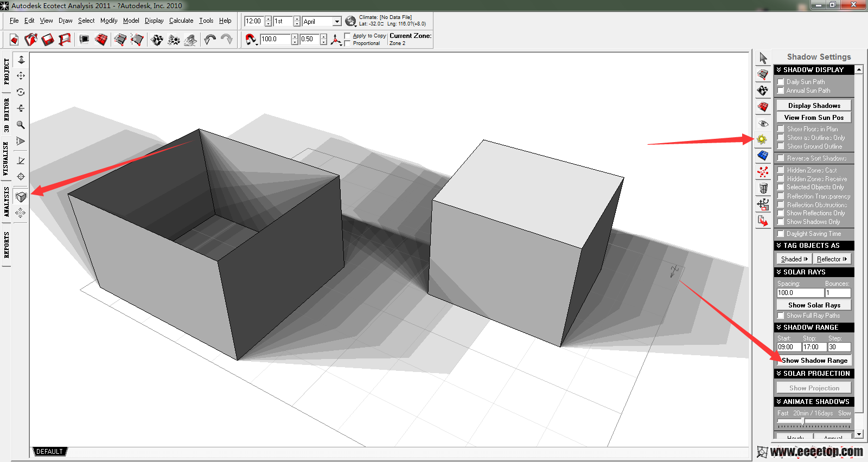Select the rotate view tool
The image size is (868, 462).
click(x=21, y=92)
